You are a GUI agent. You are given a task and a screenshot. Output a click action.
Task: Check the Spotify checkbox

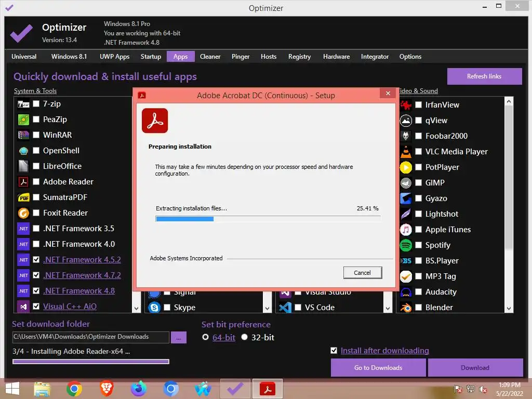pyautogui.click(x=419, y=245)
